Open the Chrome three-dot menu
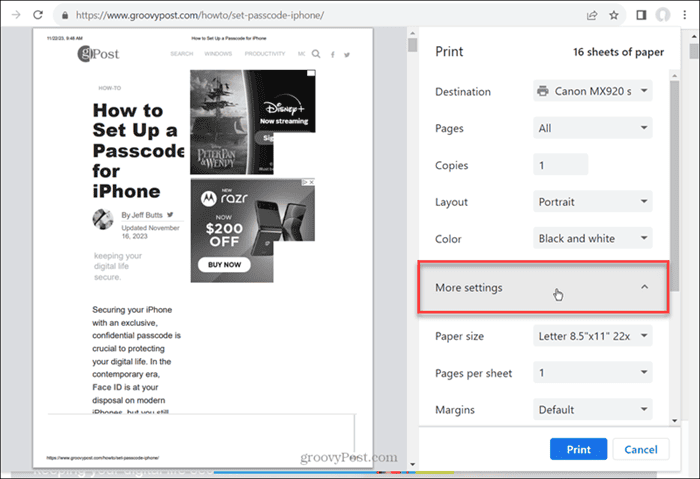This screenshot has width=700, height=479. click(x=684, y=15)
